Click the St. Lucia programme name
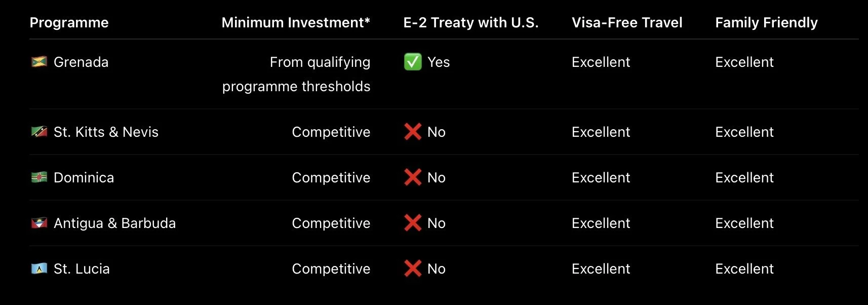Image resolution: width=868 pixels, height=305 pixels. click(82, 269)
